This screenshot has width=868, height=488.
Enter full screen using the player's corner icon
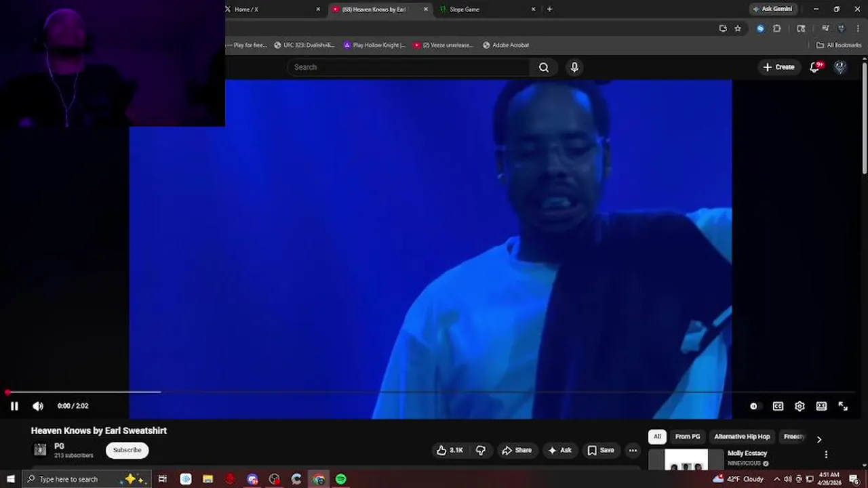click(x=843, y=406)
